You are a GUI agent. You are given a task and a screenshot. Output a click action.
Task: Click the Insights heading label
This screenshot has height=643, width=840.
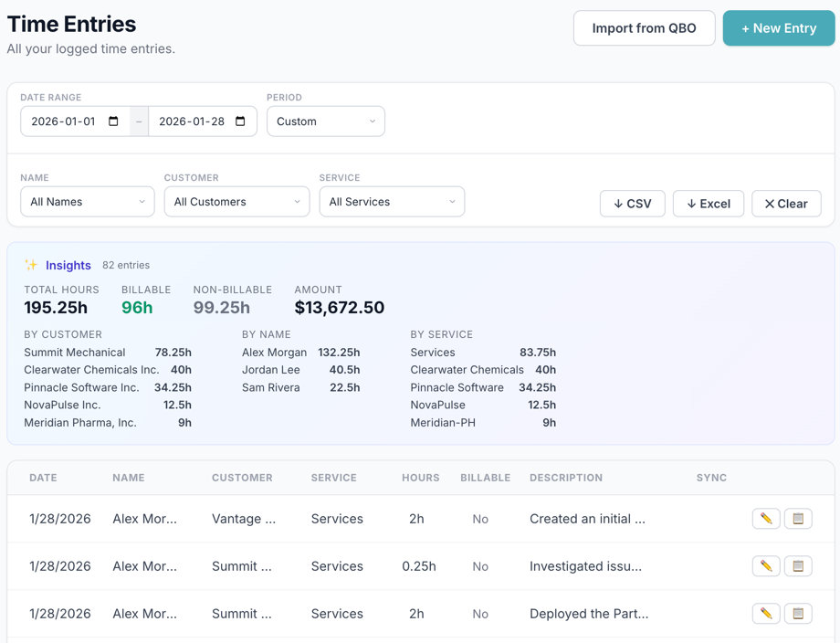pyautogui.click(x=68, y=266)
